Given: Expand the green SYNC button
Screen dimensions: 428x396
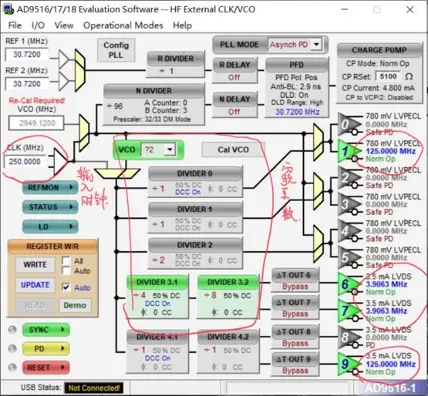Looking at the screenshot, I should tap(46, 330).
